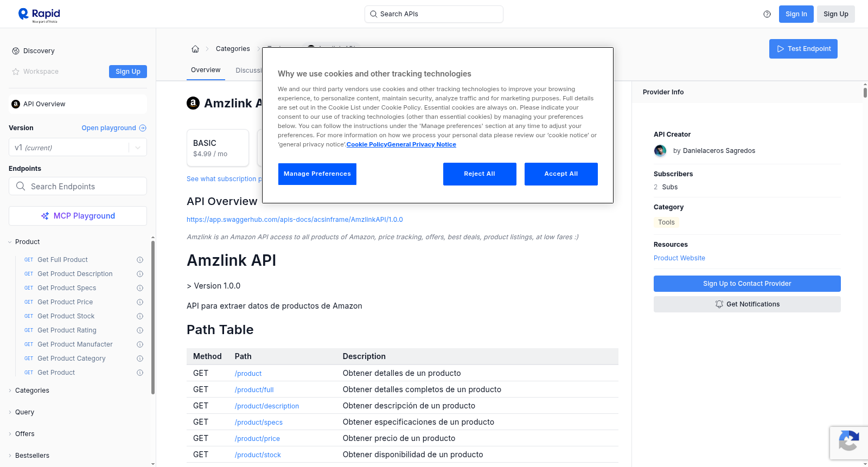Show info for Get Product Category endpoint
Screen dimensions: 868x467
[140, 359]
